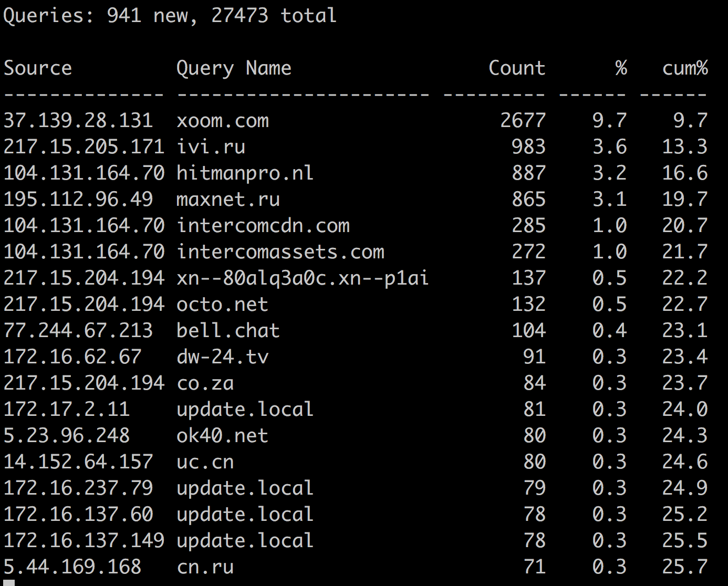The image size is (728, 586).
Task: Select source IP 14.152.64.157
Action: (78, 462)
